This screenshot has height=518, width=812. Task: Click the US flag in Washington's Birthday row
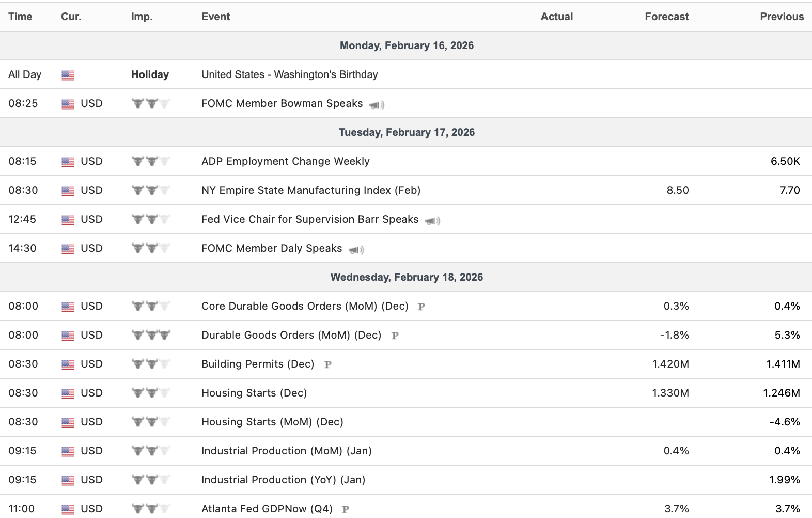click(x=68, y=75)
